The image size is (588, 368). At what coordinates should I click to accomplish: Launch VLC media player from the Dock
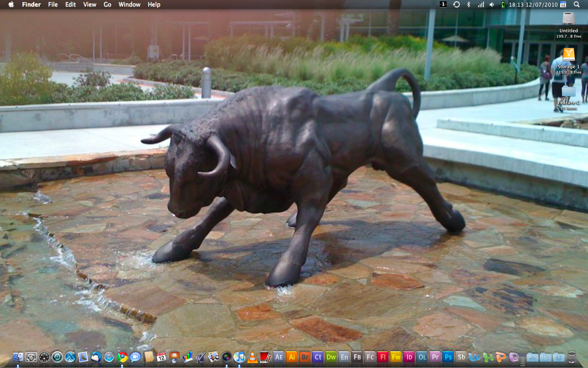pos(253,357)
